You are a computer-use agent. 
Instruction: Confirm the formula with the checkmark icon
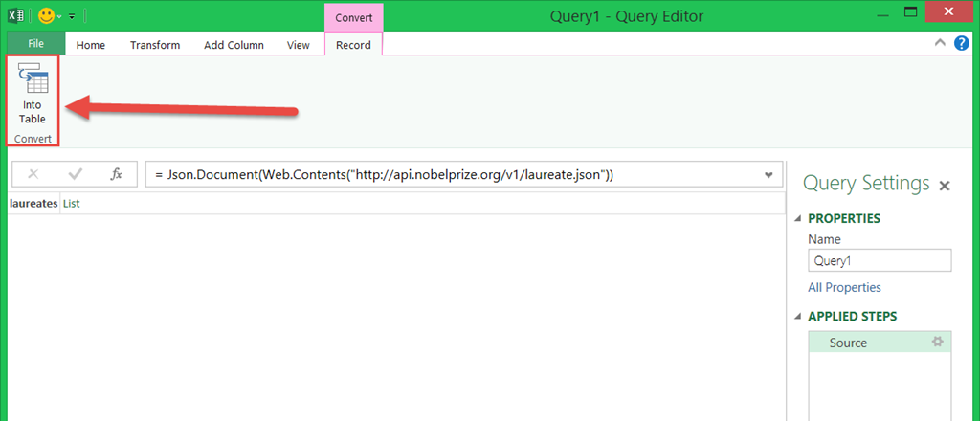(75, 174)
